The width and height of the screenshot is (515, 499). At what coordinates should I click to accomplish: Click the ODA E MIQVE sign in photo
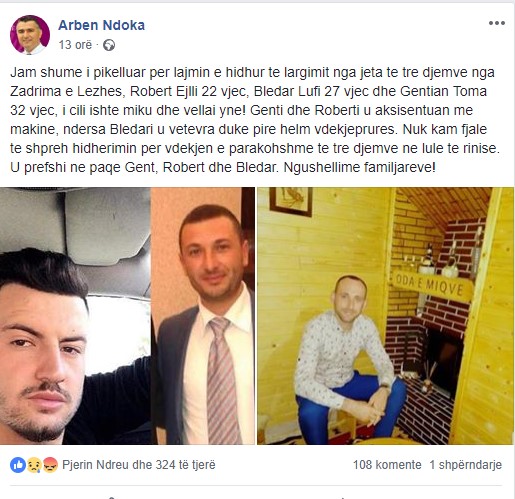(432, 286)
